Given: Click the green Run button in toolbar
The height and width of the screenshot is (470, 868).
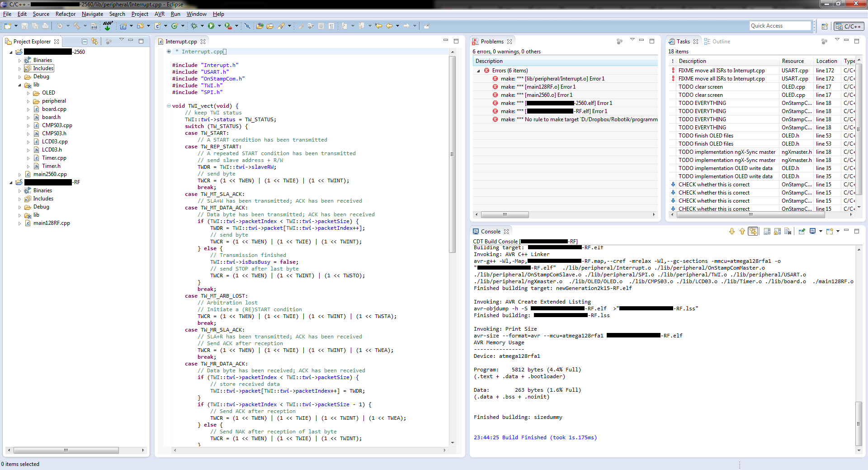Looking at the screenshot, I should pyautogui.click(x=211, y=26).
